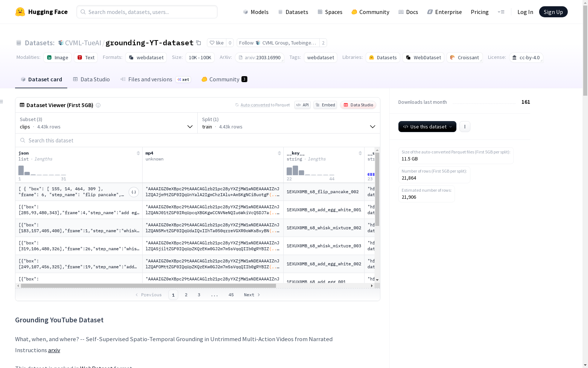Click the info icon beside Dataset Viewer
The height and width of the screenshot is (368, 588).
pos(98,105)
